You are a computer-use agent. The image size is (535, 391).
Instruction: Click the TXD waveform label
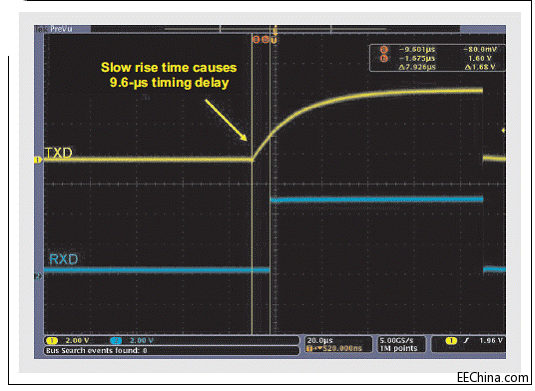[x=58, y=153]
